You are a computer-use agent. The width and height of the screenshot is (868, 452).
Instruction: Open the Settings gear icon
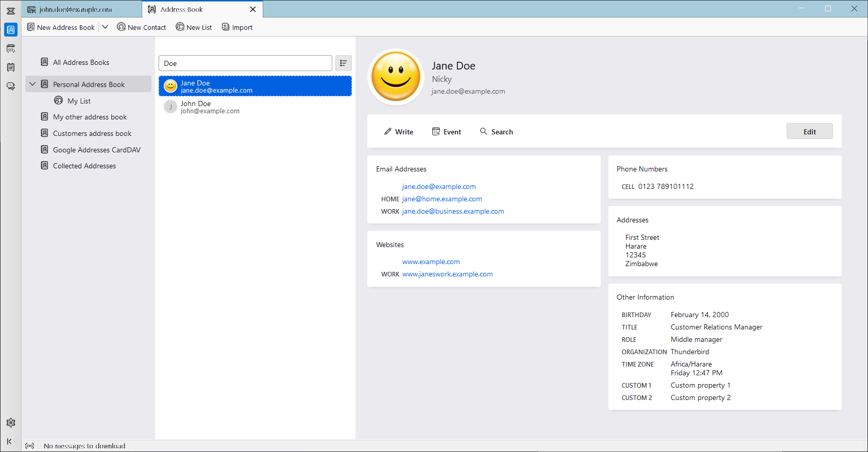(x=11, y=423)
